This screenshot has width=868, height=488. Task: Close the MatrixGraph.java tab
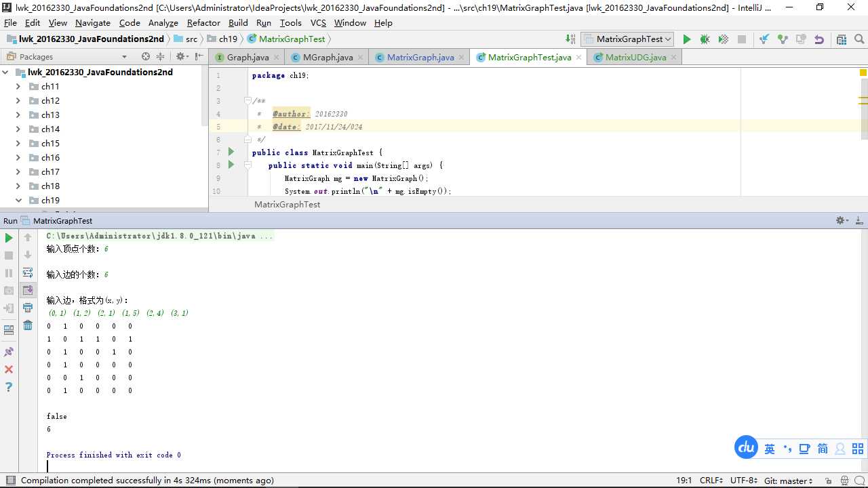(x=462, y=58)
